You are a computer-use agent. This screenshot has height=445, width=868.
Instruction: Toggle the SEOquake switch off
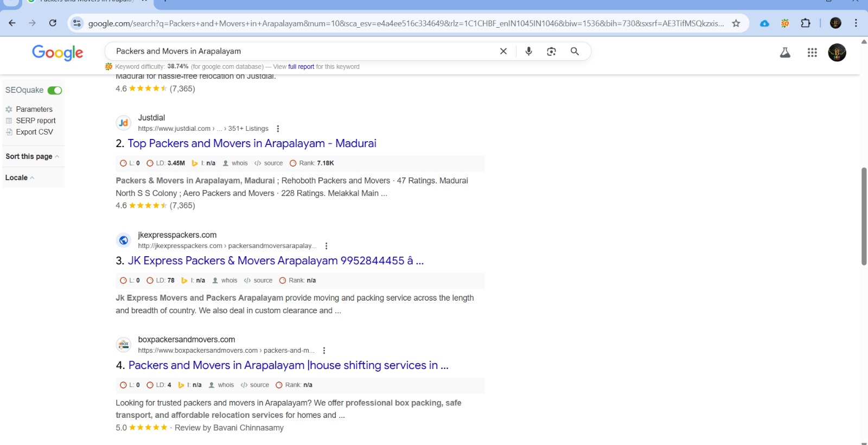[55, 91]
